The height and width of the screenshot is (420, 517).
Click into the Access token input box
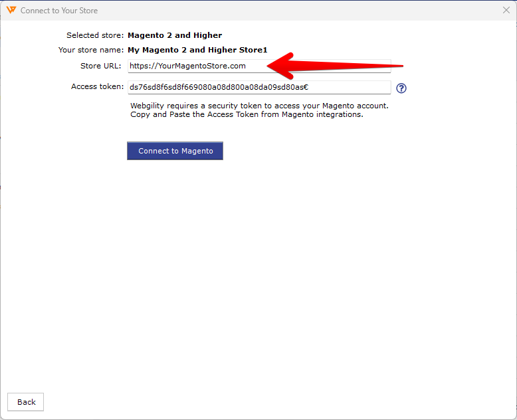point(259,87)
